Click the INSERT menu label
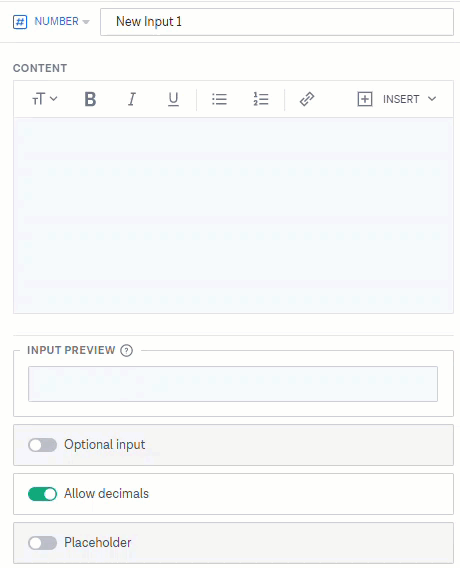 pyautogui.click(x=401, y=99)
